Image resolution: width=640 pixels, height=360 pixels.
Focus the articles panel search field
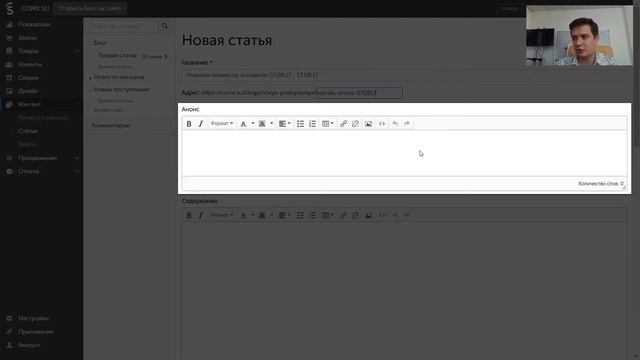pyautogui.click(x=122, y=26)
